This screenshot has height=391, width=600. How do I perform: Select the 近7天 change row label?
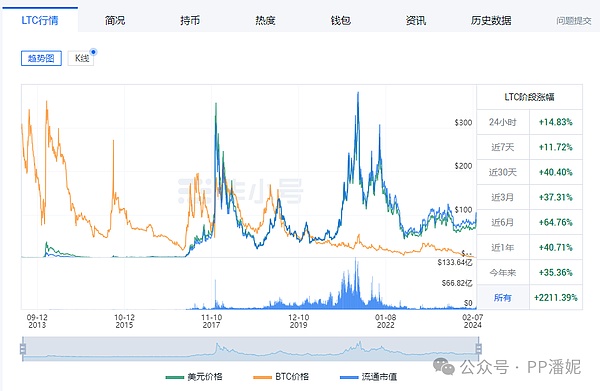tap(503, 147)
